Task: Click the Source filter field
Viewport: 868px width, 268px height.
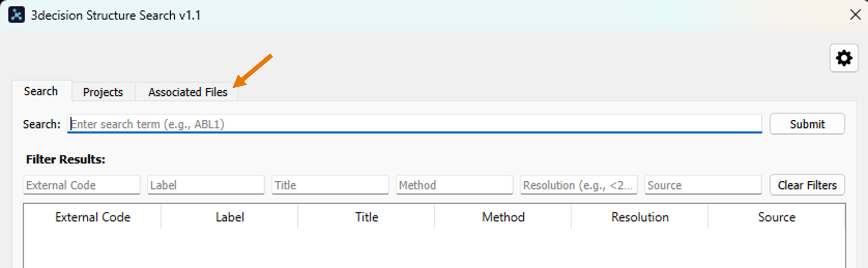Action: (x=703, y=185)
